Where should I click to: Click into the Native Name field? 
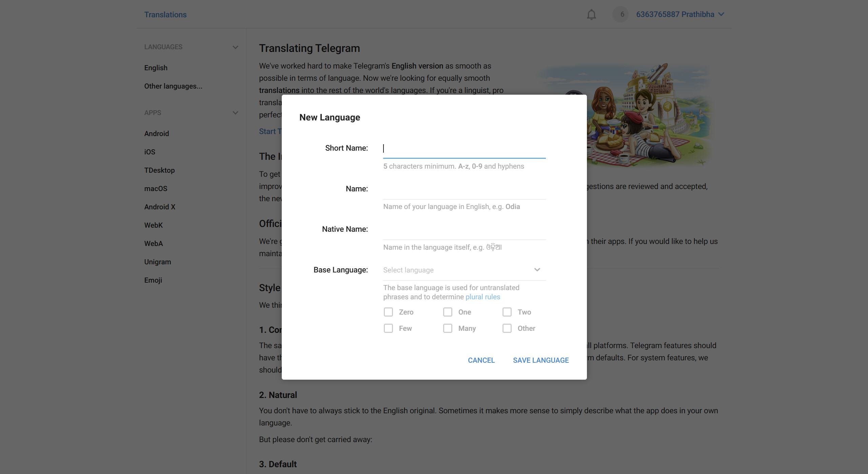[464, 230]
